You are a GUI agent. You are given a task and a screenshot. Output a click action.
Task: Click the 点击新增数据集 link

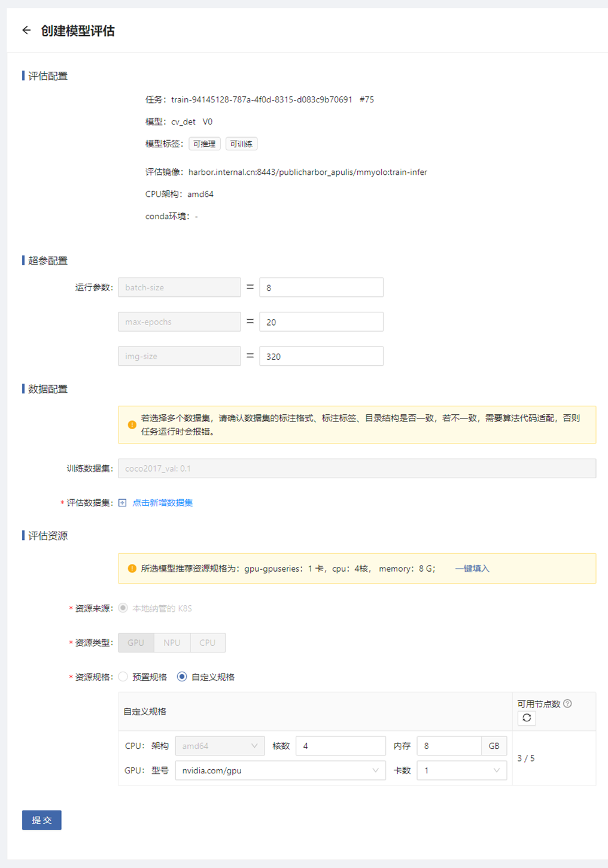pos(163,503)
